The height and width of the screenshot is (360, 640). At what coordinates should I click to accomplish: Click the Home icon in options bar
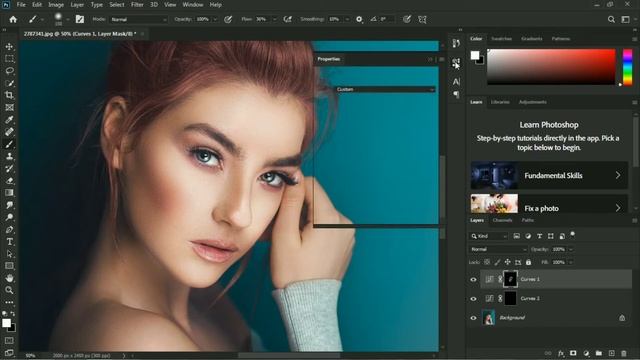coord(13,19)
